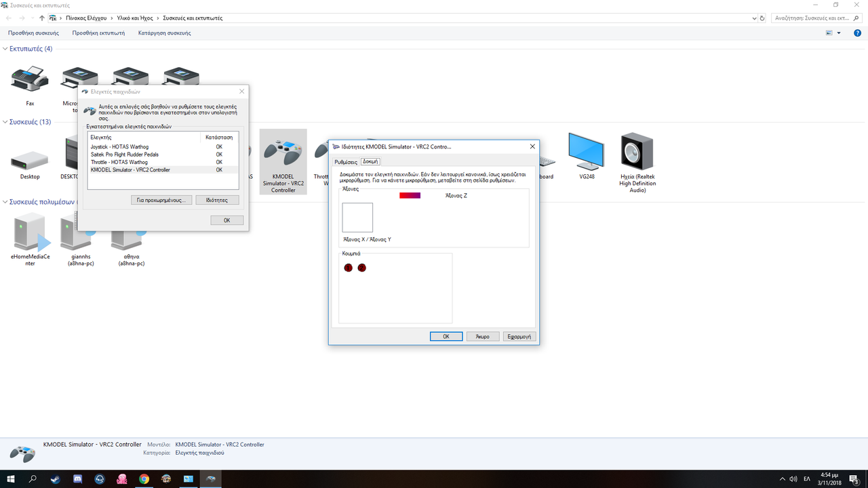This screenshot has height=488, width=868.
Task: Select Throttle - HOTAS Warthog in controller list
Action: tap(163, 162)
